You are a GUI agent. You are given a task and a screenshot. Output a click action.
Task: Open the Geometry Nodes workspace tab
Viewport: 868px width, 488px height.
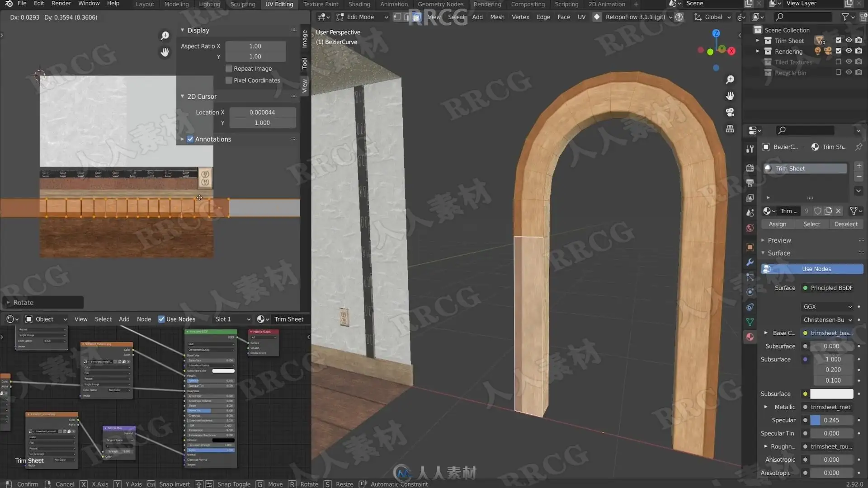click(440, 4)
